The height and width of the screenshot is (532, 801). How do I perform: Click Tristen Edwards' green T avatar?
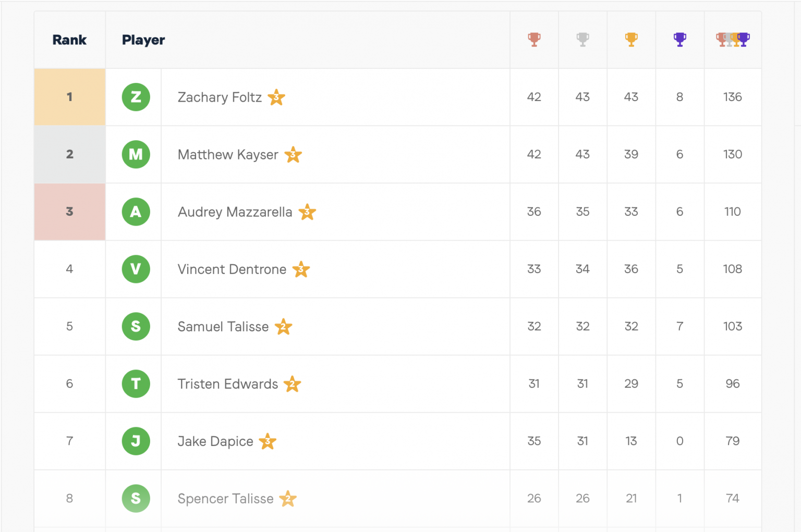[136, 383]
